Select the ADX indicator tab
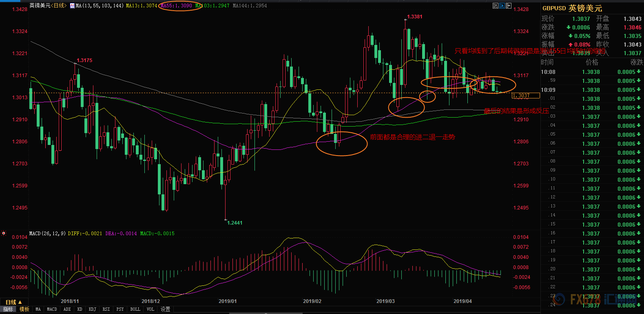The width and height of the screenshot is (644, 314). coord(67,310)
